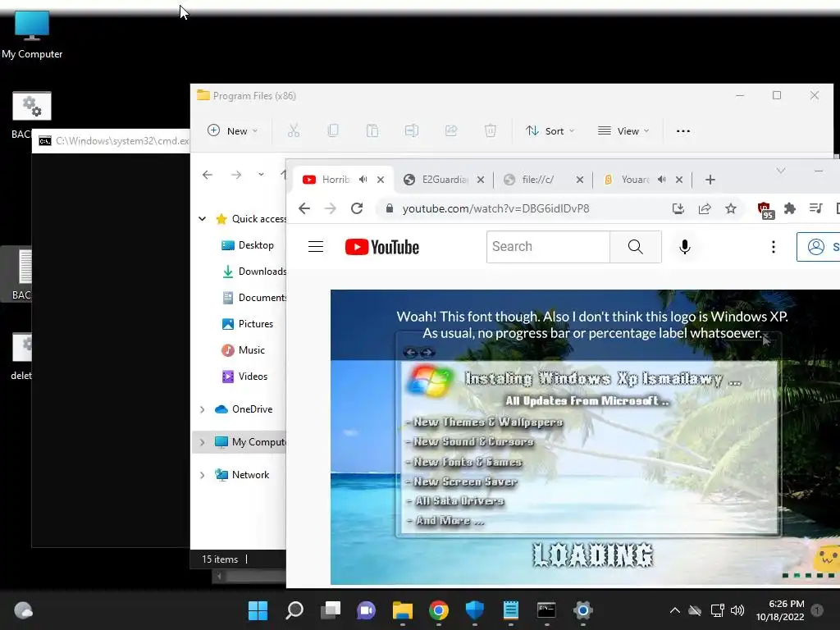Click the YouTube search magnifier button
The width and height of the screenshot is (840, 630).
pyautogui.click(x=636, y=246)
